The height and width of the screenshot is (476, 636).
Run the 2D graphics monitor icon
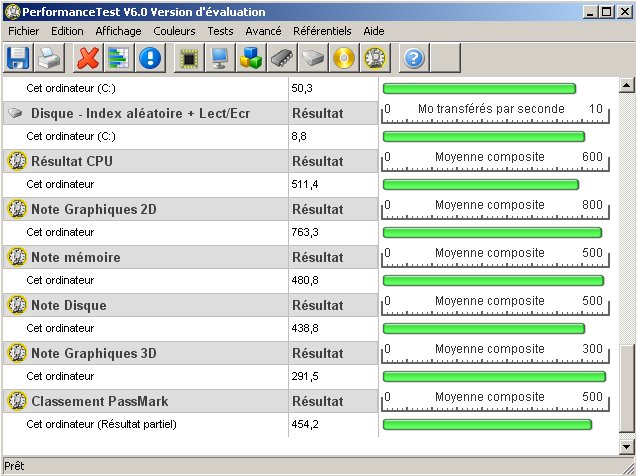pyautogui.click(x=220, y=58)
